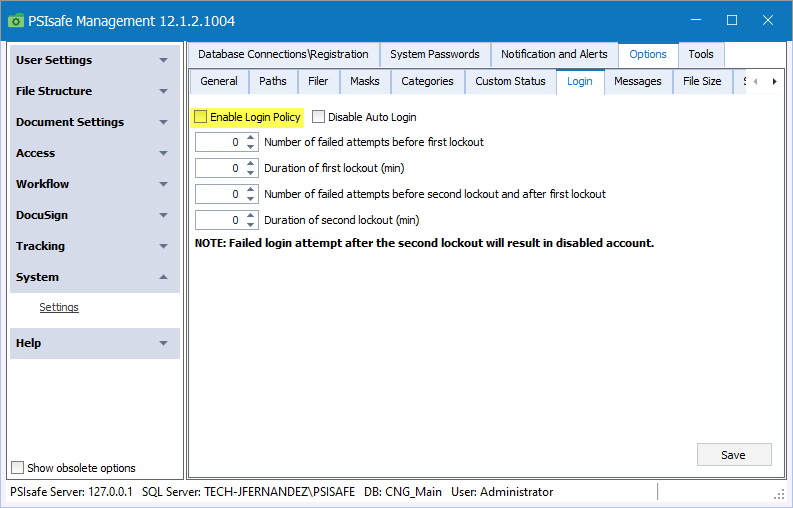
Task: Increase failed attempts before first lockout
Action: pos(251,138)
